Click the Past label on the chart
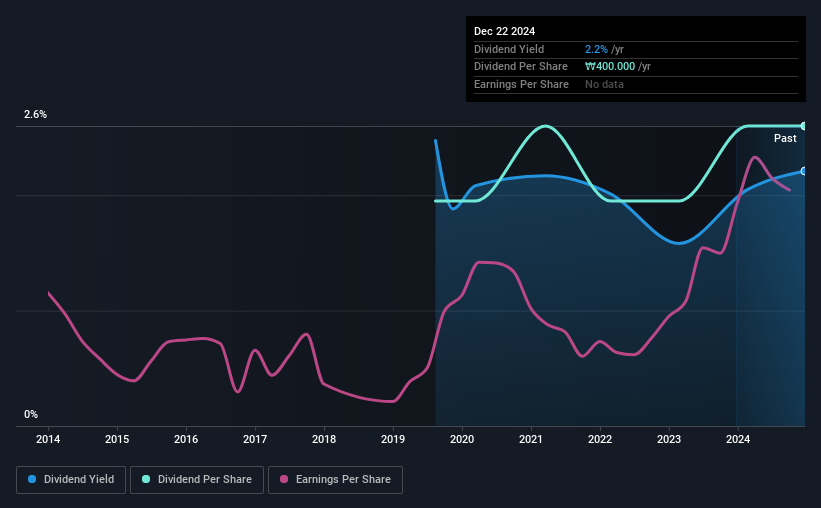This screenshot has width=821, height=508. (785, 138)
